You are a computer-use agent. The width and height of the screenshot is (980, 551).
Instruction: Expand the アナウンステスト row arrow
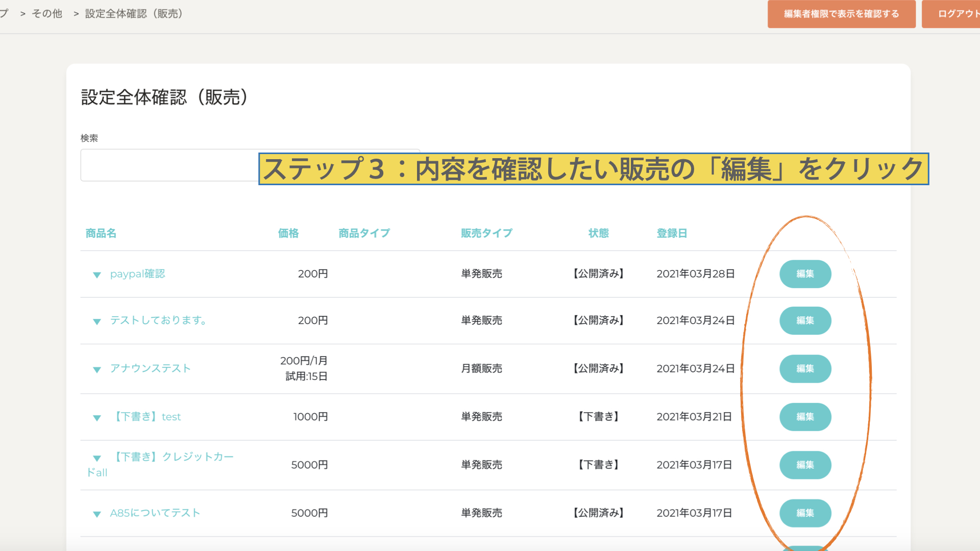(96, 370)
